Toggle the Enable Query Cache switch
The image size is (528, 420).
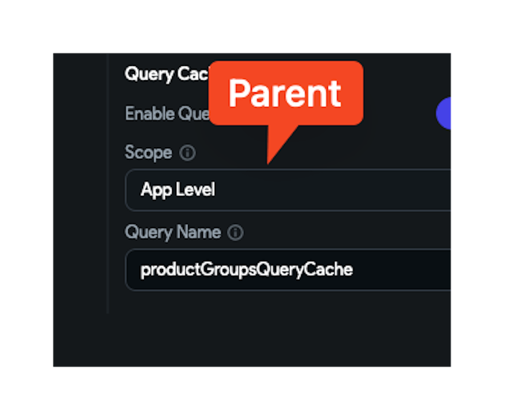point(444,113)
